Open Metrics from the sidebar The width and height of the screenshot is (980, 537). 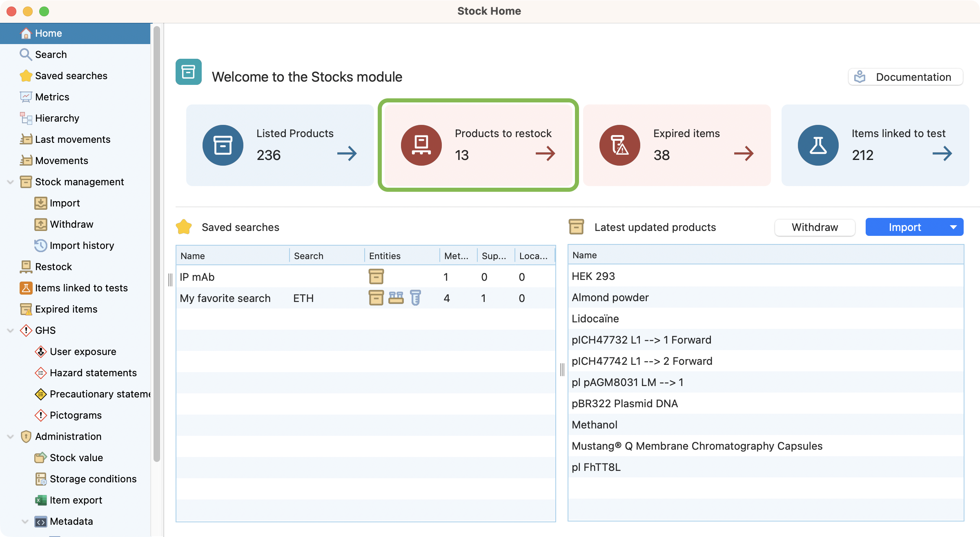click(52, 97)
